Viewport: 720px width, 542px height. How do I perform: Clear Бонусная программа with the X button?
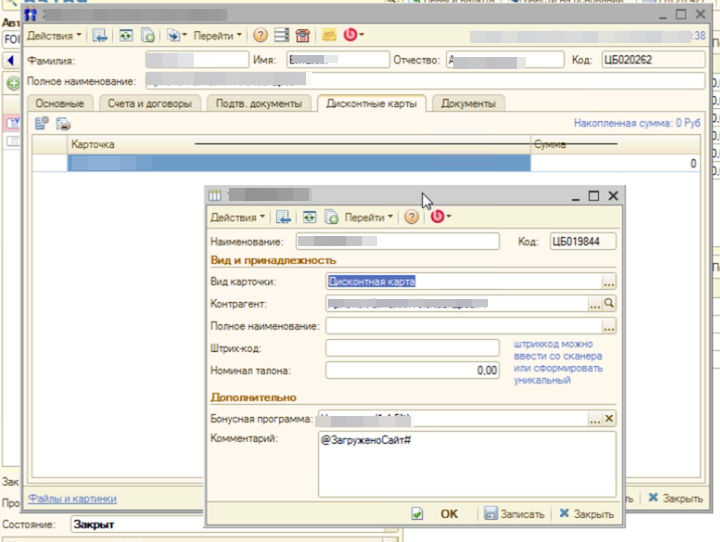(x=609, y=419)
